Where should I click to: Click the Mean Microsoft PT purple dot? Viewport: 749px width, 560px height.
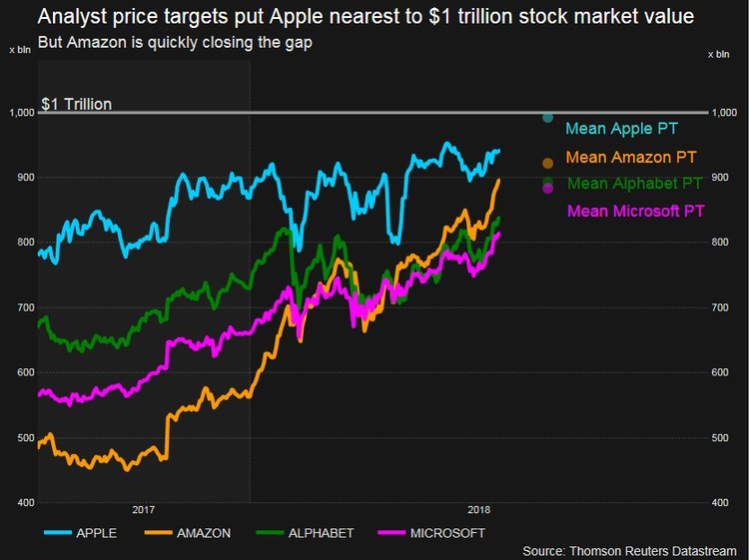click(547, 189)
